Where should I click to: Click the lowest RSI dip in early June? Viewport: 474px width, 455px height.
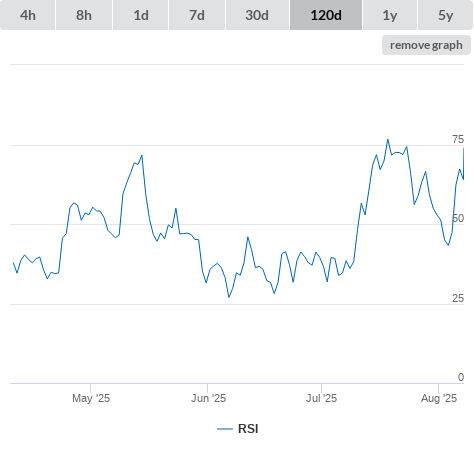click(x=229, y=297)
